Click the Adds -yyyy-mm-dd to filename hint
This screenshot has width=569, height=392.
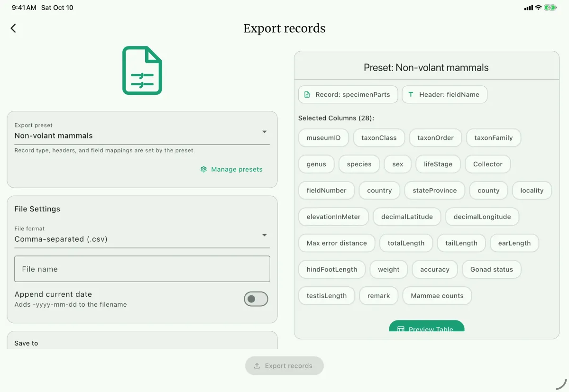[x=71, y=304]
